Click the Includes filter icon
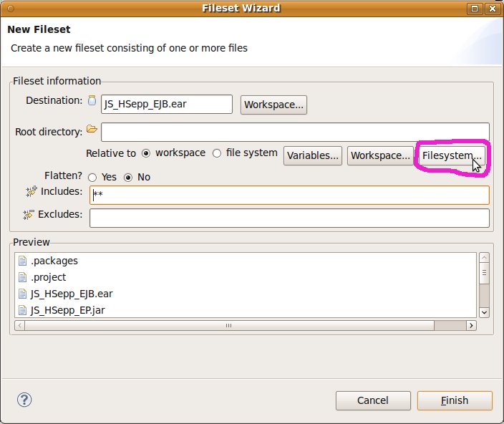The height and width of the screenshot is (424, 504). [x=31, y=191]
